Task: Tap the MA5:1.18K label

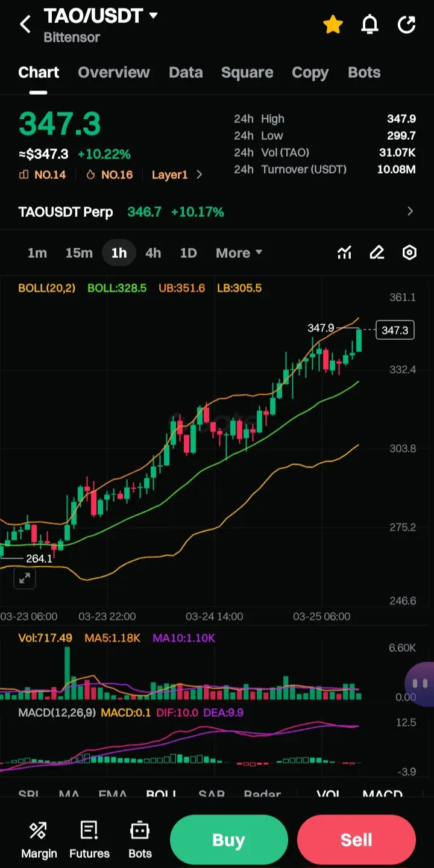Action: pyautogui.click(x=113, y=637)
